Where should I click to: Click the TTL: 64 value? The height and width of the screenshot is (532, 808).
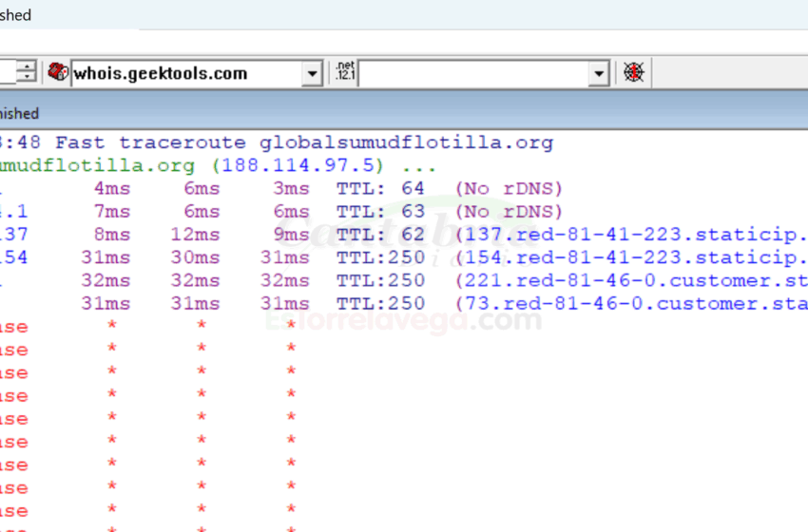[x=380, y=188]
